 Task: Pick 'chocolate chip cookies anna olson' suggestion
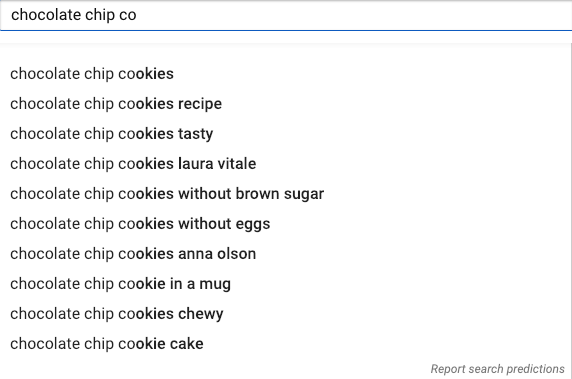tap(286, 254)
